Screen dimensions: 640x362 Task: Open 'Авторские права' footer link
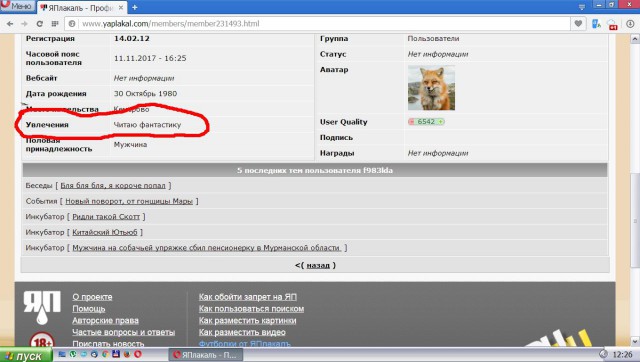pyautogui.click(x=105, y=320)
